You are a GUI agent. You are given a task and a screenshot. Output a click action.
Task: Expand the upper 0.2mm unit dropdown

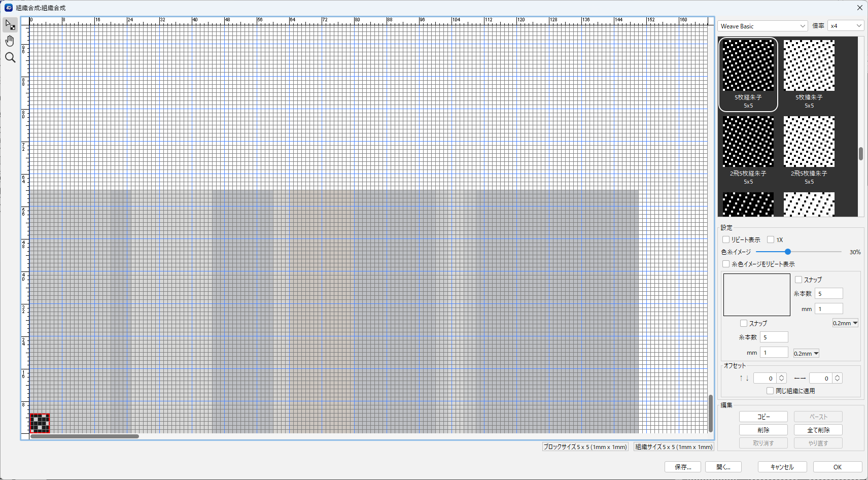coord(845,323)
